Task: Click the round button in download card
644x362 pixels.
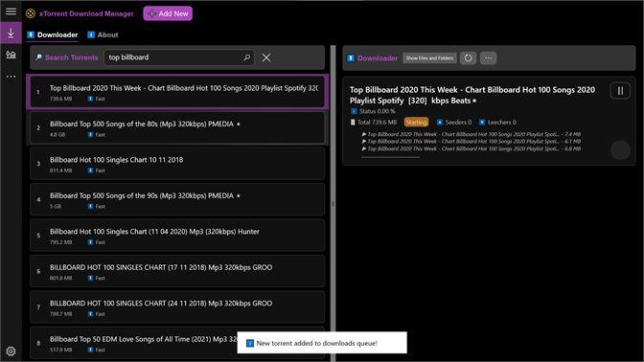Action: coord(620,150)
